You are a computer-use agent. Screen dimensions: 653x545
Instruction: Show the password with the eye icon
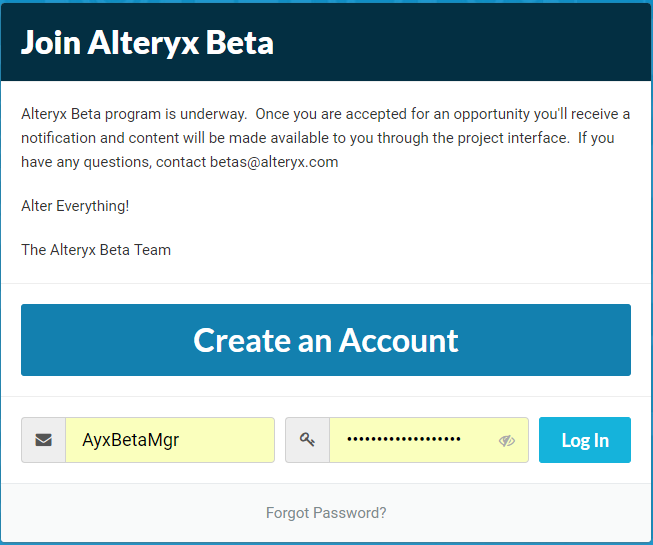[x=507, y=441]
